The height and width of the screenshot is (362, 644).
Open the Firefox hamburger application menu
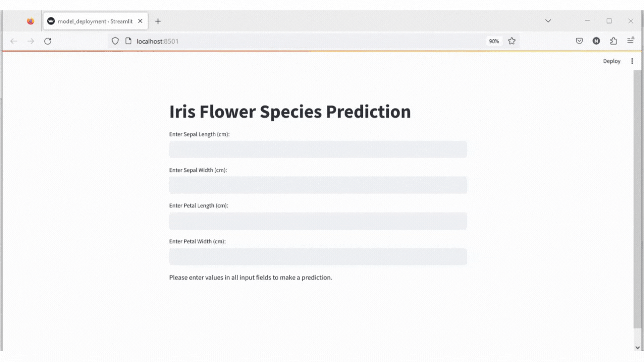(x=631, y=41)
